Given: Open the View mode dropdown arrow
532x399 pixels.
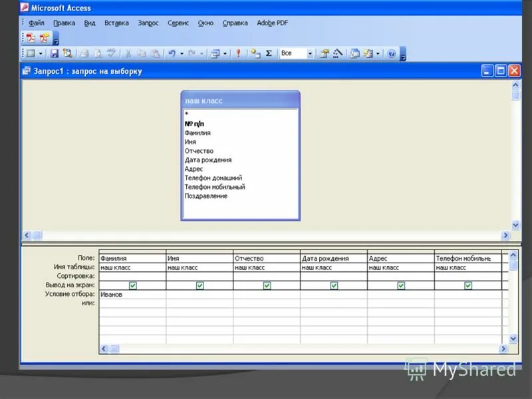Looking at the screenshot, I should pyautogui.click(x=41, y=54).
